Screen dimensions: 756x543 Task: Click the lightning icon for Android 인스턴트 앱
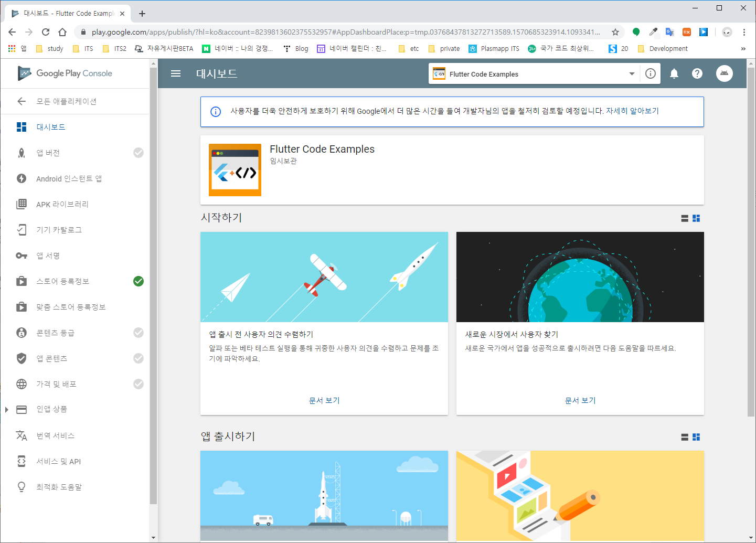pos(22,178)
